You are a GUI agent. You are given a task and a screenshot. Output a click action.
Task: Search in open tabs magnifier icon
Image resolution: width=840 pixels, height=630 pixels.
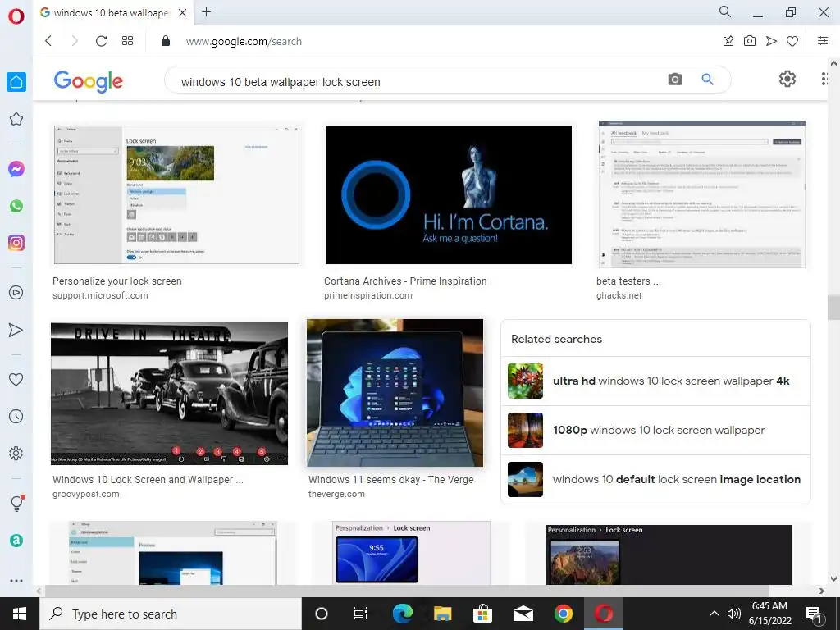tap(725, 11)
